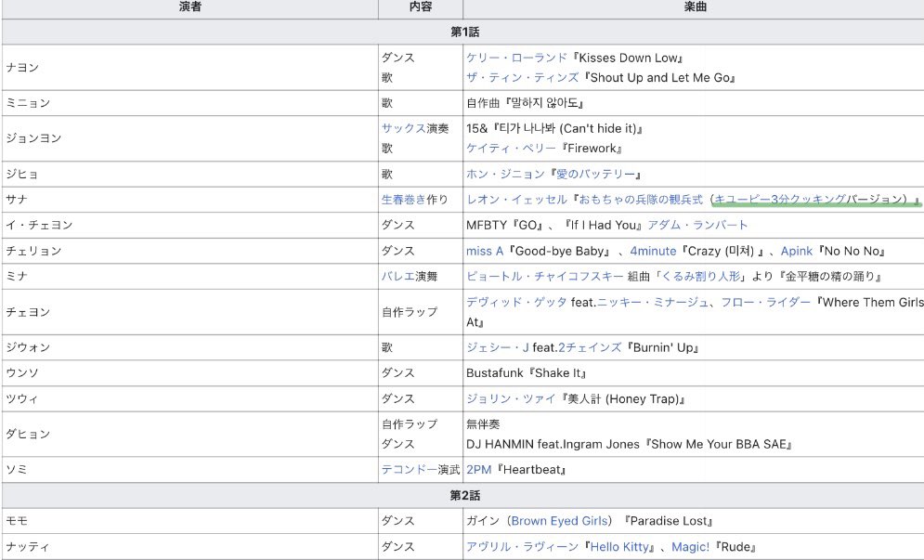This screenshot has width=924, height=560.
Task: Open the 2チェインズ link
Action: tap(590, 347)
